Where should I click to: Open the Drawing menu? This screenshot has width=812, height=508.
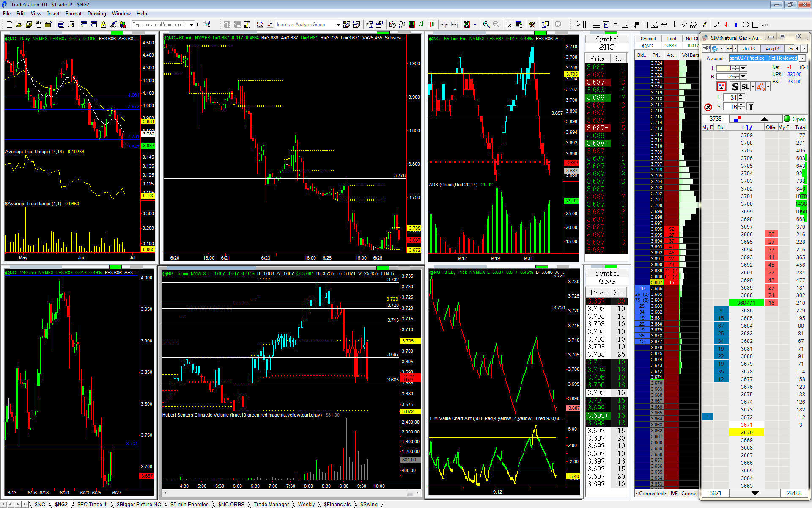[96, 14]
